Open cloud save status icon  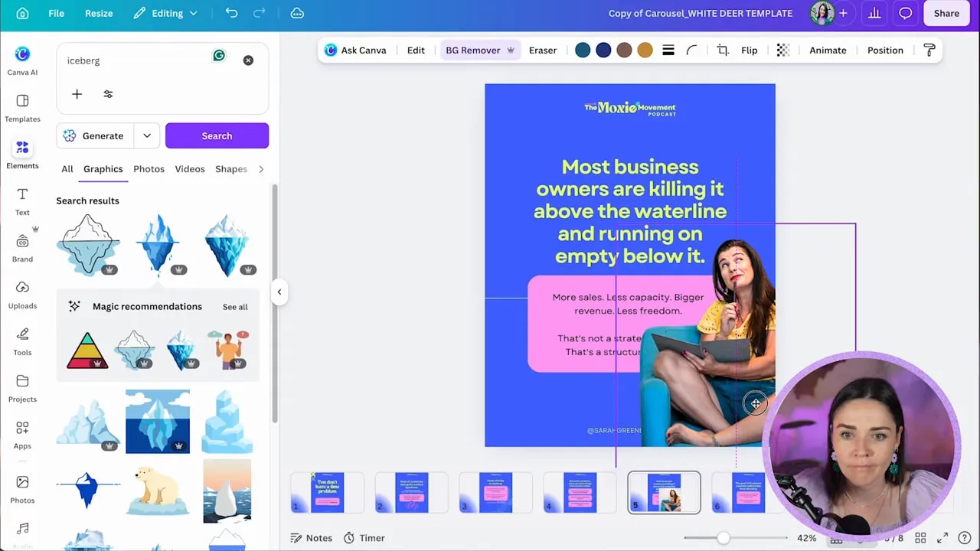click(x=297, y=13)
